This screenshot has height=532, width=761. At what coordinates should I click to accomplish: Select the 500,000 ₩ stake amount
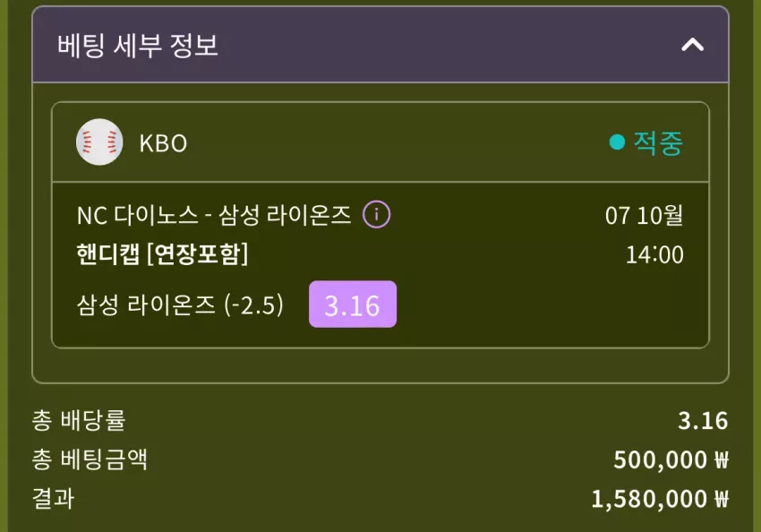point(671,459)
